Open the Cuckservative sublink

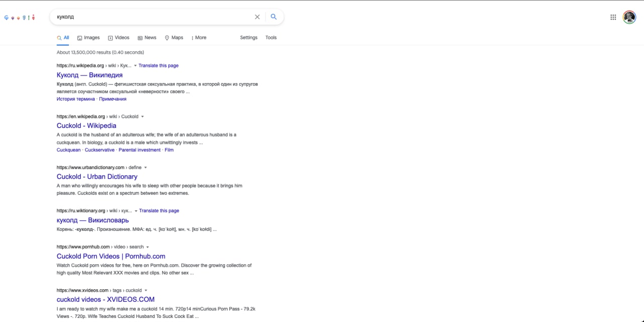coord(100,150)
